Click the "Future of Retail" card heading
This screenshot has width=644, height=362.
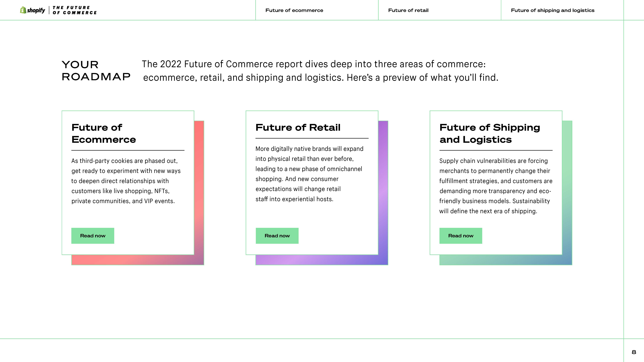pos(298,127)
